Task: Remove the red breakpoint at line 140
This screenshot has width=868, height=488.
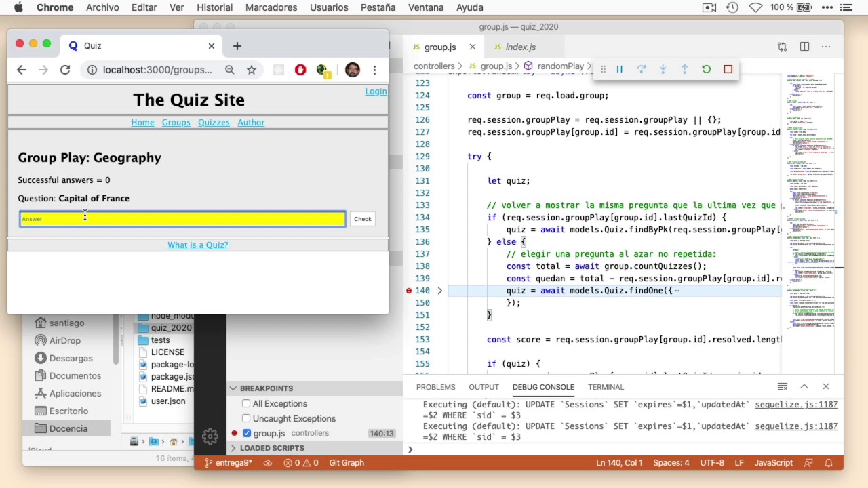Action: click(x=409, y=291)
